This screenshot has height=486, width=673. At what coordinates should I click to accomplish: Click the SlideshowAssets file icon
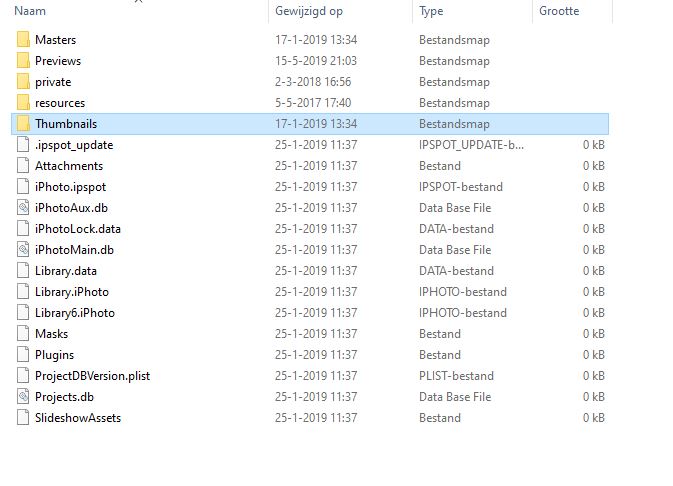[23, 418]
